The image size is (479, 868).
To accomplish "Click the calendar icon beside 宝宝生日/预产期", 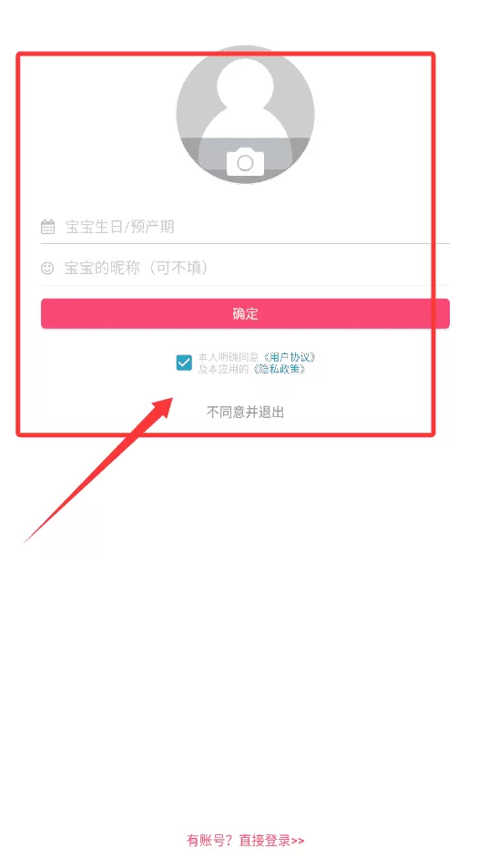I will click(x=48, y=227).
